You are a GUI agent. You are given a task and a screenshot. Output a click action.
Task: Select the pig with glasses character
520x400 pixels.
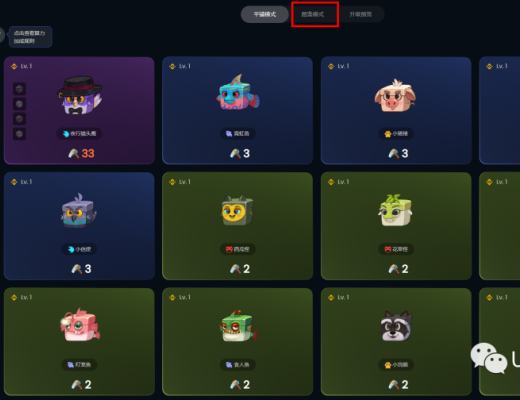tap(396, 96)
